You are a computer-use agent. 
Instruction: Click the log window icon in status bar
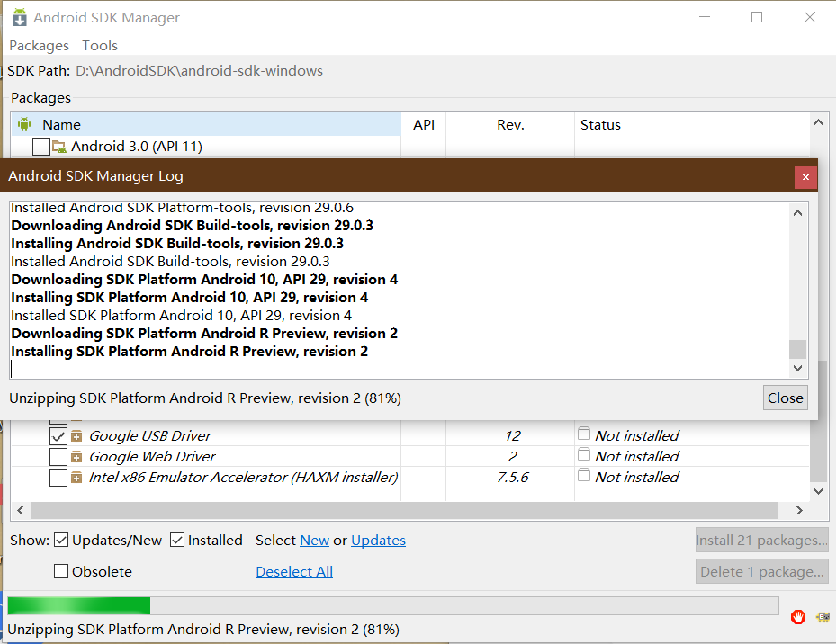(x=823, y=617)
